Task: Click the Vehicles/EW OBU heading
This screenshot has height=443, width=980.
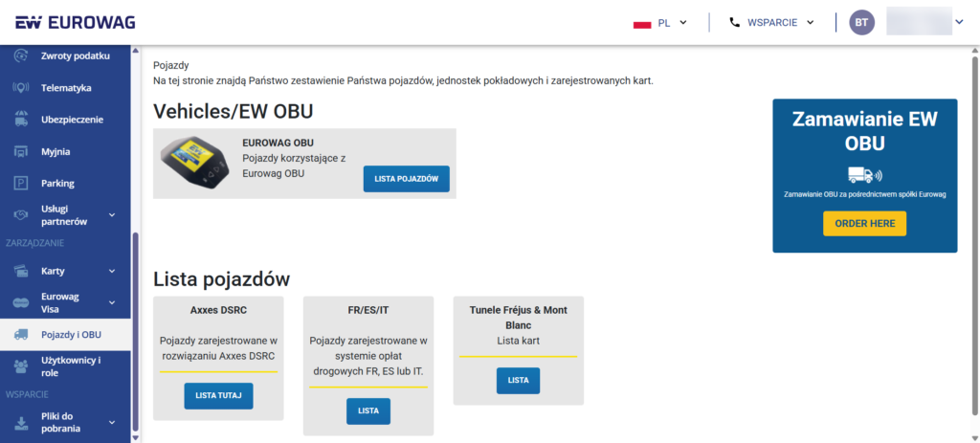Action: (x=234, y=111)
